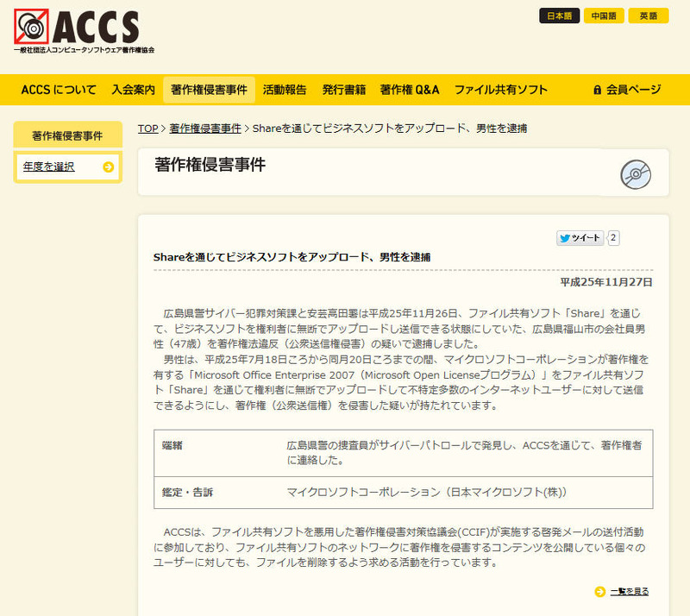The width and height of the screenshot is (690, 616).
Task: Switch language to 日本語
Action: click(559, 16)
